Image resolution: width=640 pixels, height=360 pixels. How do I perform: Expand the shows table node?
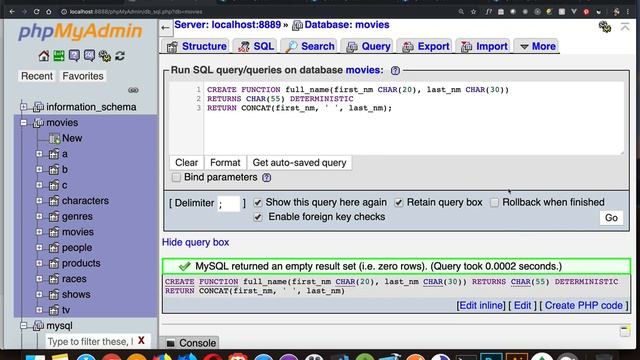point(39,294)
